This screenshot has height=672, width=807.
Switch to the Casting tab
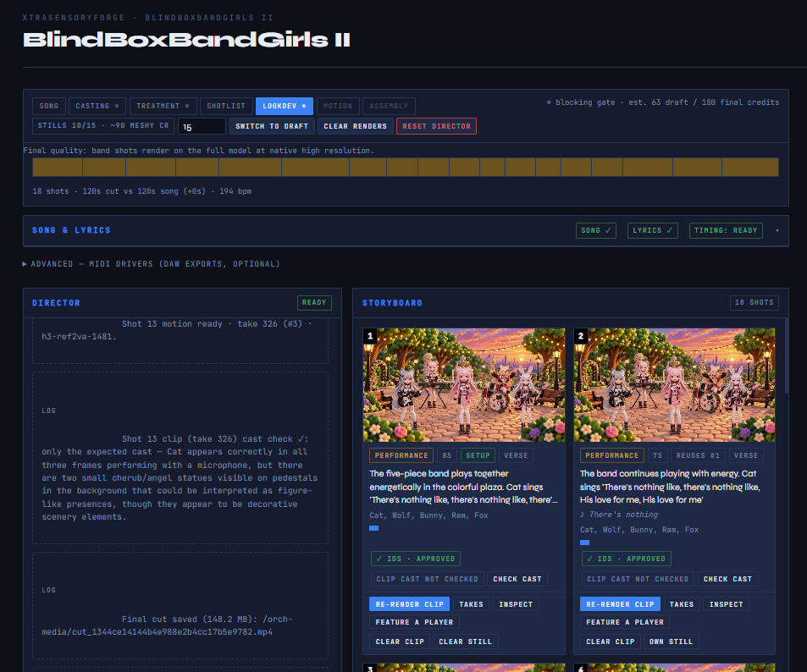pyautogui.click(x=97, y=106)
